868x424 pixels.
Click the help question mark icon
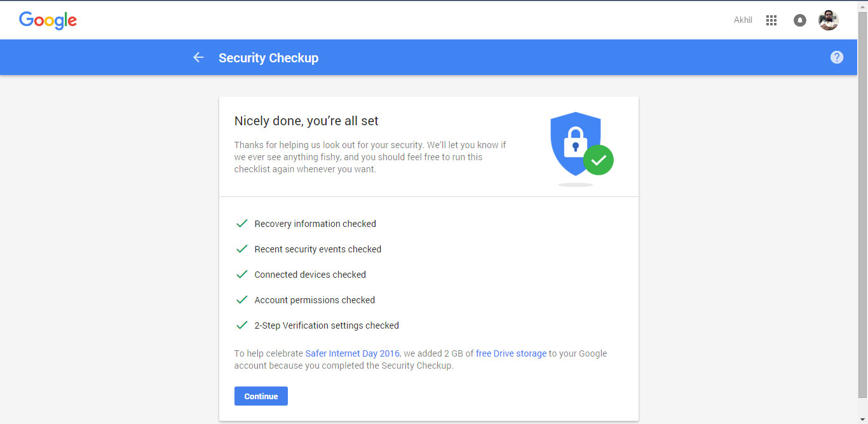[837, 57]
